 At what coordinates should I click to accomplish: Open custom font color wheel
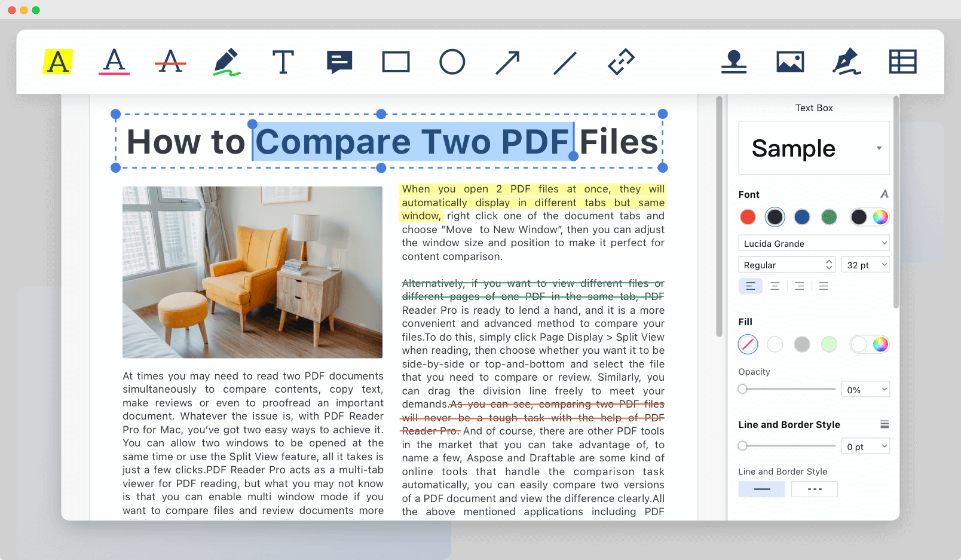[880, 217]
